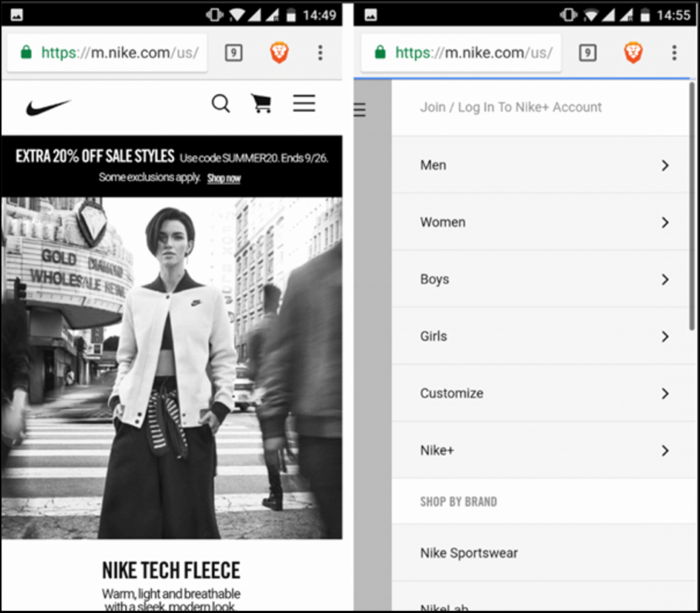Viewport: 700px width, 613px height.
Task: Click 'Warm, light and breathable' description text
Action: (x=171, y=594)
